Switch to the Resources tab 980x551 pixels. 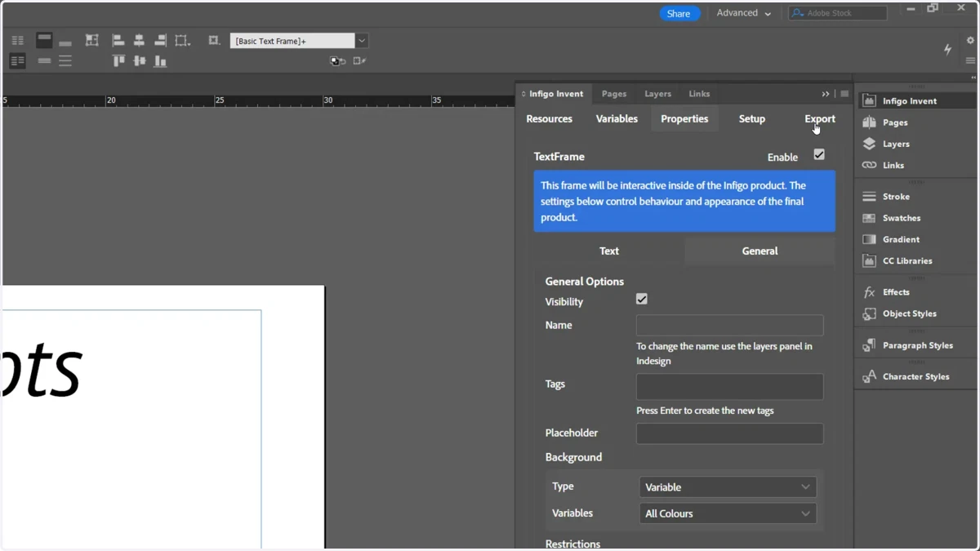tap(549, 119)
